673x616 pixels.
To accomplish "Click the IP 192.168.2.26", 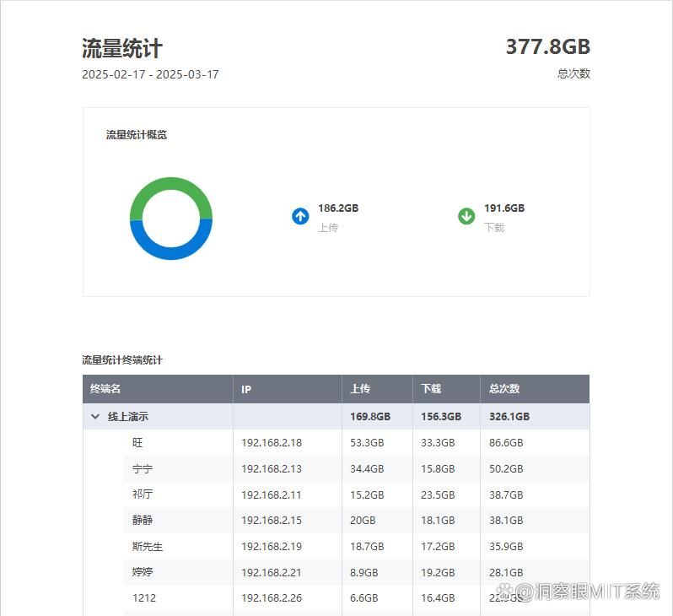I will point(272,598).
